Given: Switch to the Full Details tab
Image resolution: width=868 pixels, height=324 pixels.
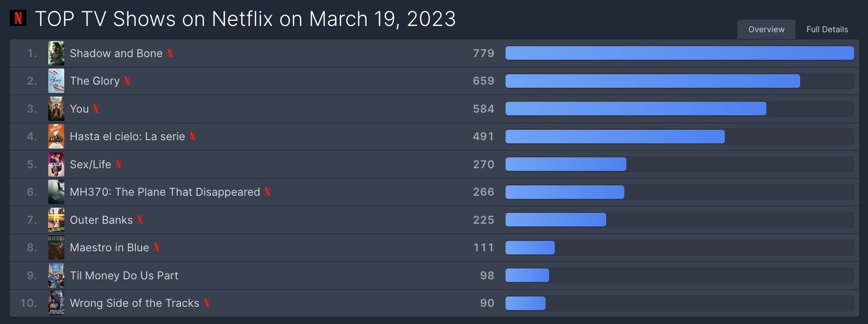Looking at the screenshot, I should pos(827,30).
